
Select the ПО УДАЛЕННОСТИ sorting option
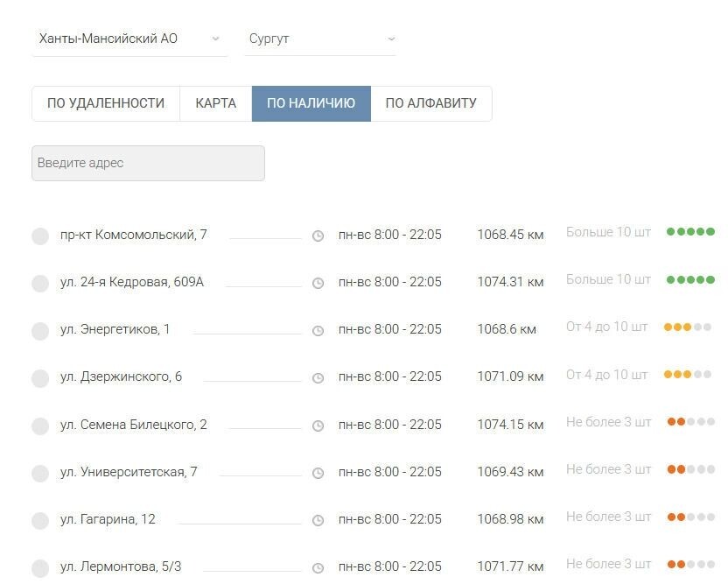click(105, 102)
